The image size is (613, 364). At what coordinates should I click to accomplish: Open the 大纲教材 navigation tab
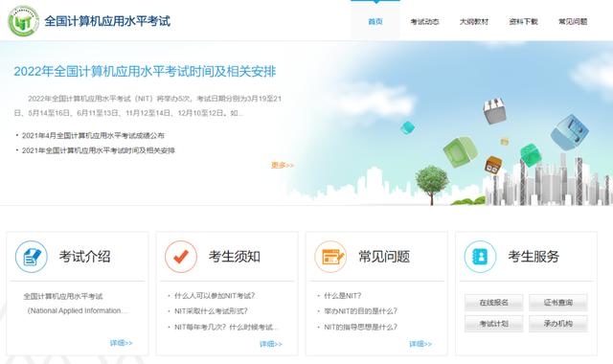(474, 21)
